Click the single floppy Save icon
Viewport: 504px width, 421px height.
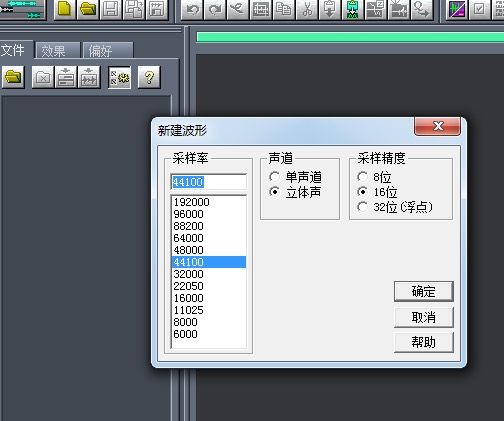coord(111,9)
